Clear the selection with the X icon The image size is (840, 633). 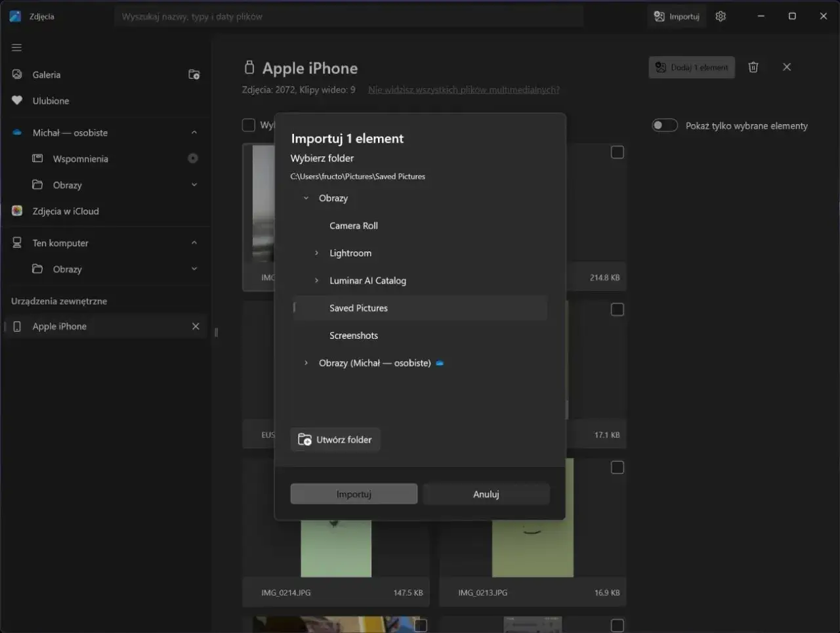point(786,66)
